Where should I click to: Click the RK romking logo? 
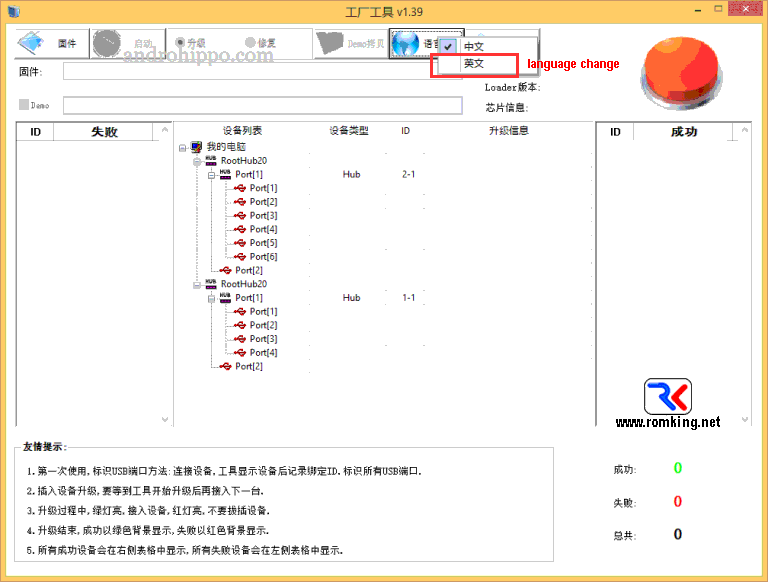[x=668, y=396]
